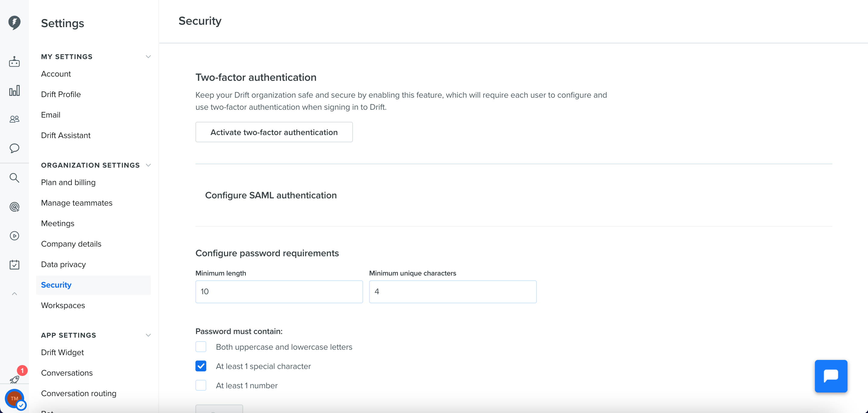Screen dimensions: 868x413
Task: Collapse the My Settings section chevron
Action: 148,57
